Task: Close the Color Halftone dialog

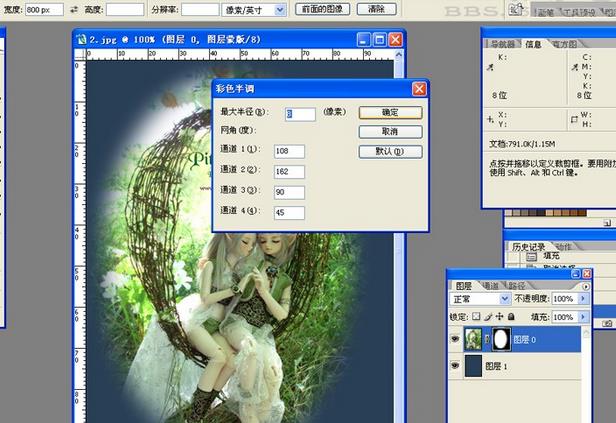Action: tap(419, 89)
